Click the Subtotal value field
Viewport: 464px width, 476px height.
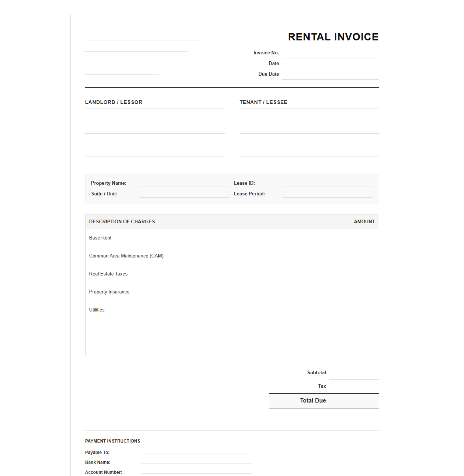point(354,373)
